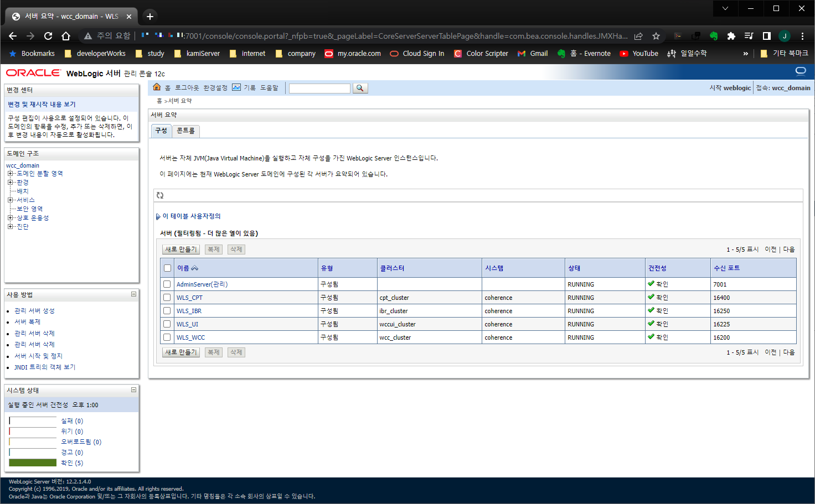This screenshot has width=815, height=504.
Task: Click the empty 실패 (0) health bar
Action: 33,420
